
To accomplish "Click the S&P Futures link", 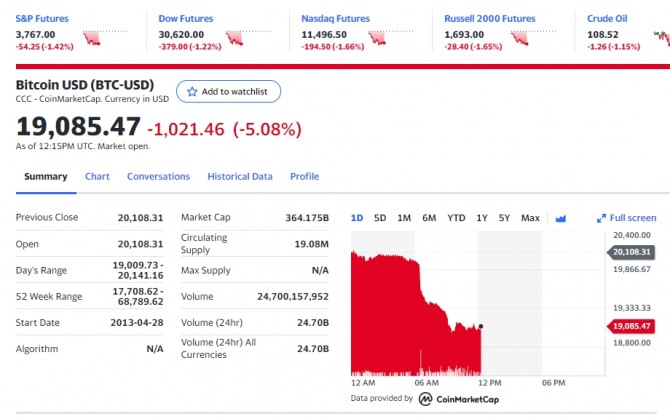I will 41,18.
